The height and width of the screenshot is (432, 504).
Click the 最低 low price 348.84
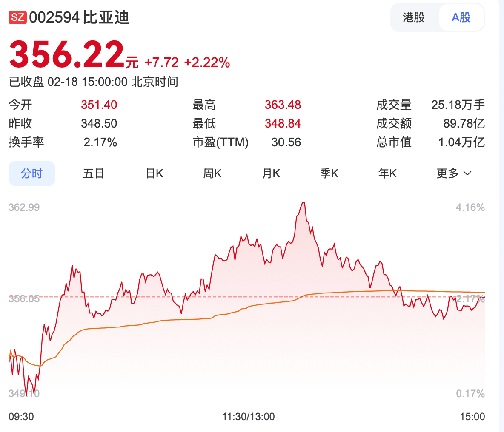coord(283,124)
